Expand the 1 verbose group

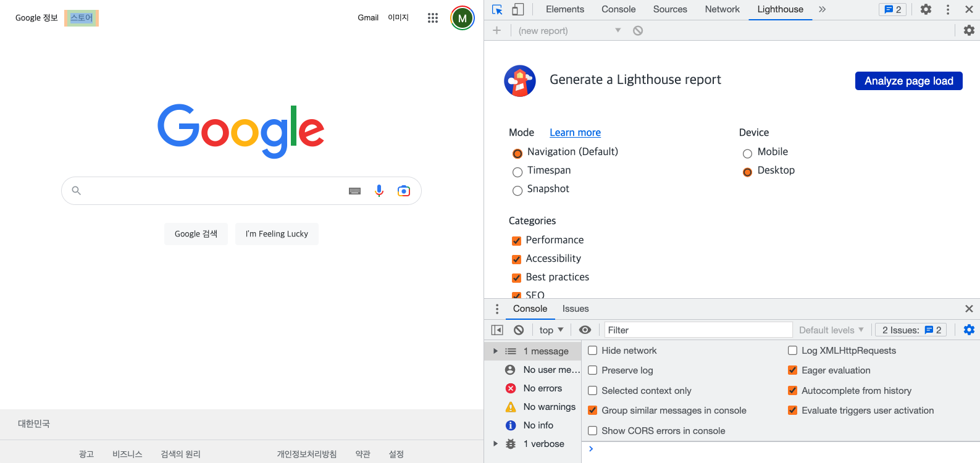pyautogui.click(x=495, y=444)
